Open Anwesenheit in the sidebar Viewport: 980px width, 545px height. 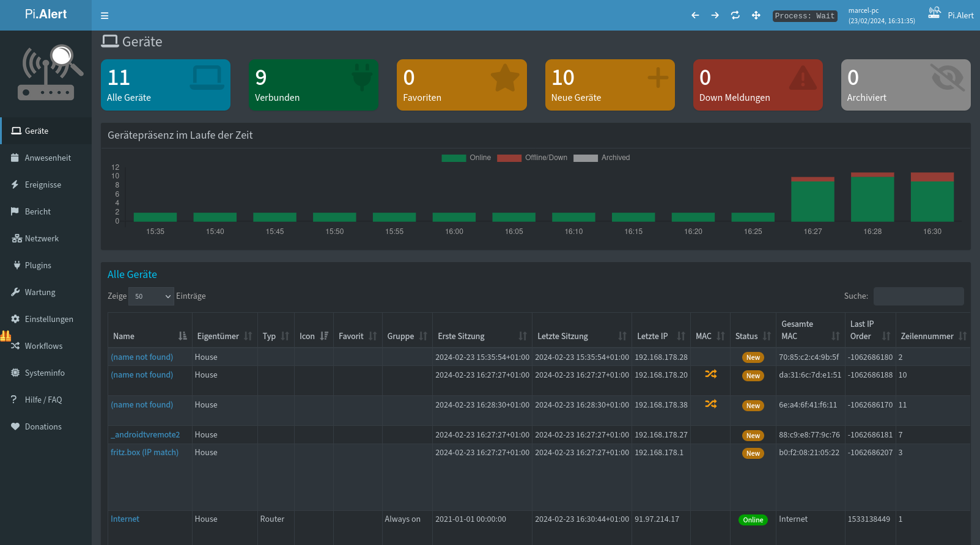(46, 158)
